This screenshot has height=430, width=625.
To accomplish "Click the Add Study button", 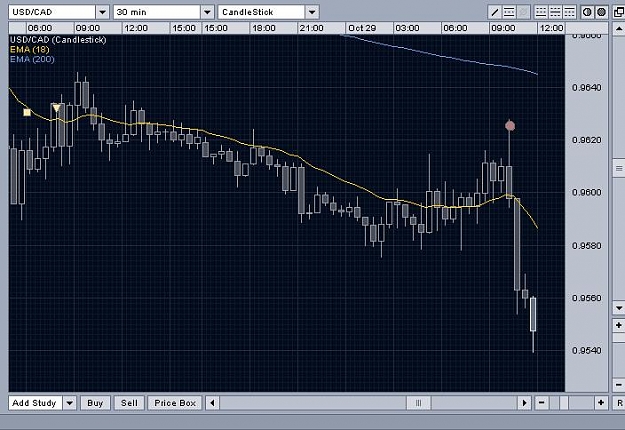I will coord(35,403).
